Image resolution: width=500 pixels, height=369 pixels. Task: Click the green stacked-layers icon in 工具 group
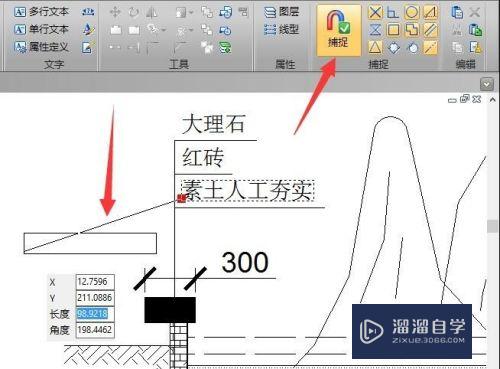(225, 48)
